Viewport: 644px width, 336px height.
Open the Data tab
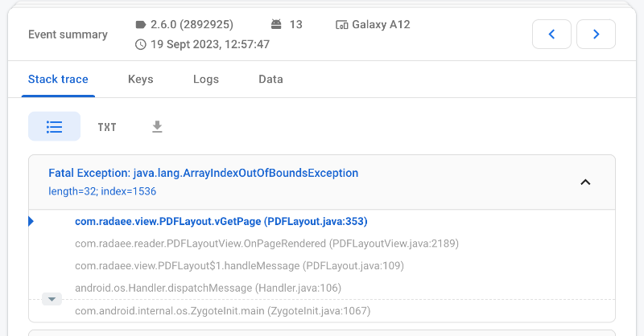click(270, 80)
